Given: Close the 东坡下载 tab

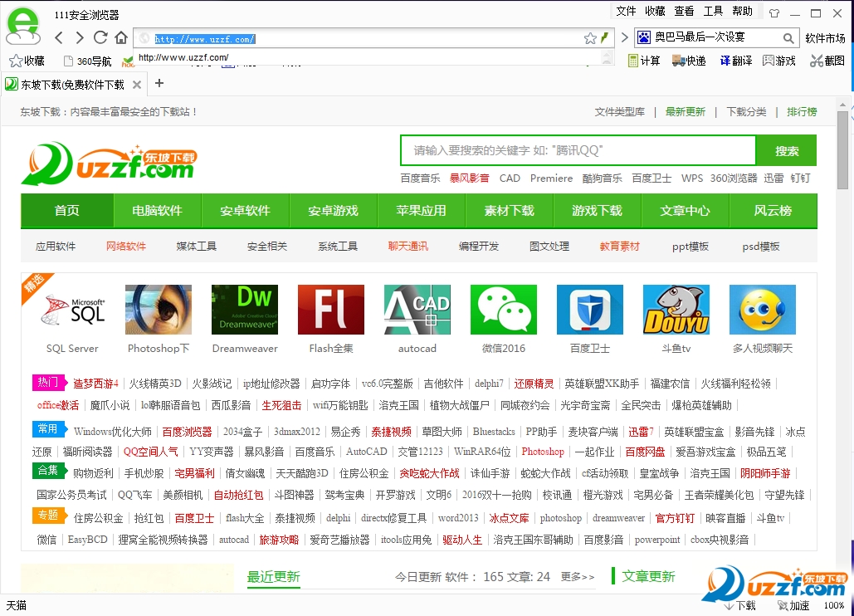Looking at the screenshot, I should pos(137,85).
